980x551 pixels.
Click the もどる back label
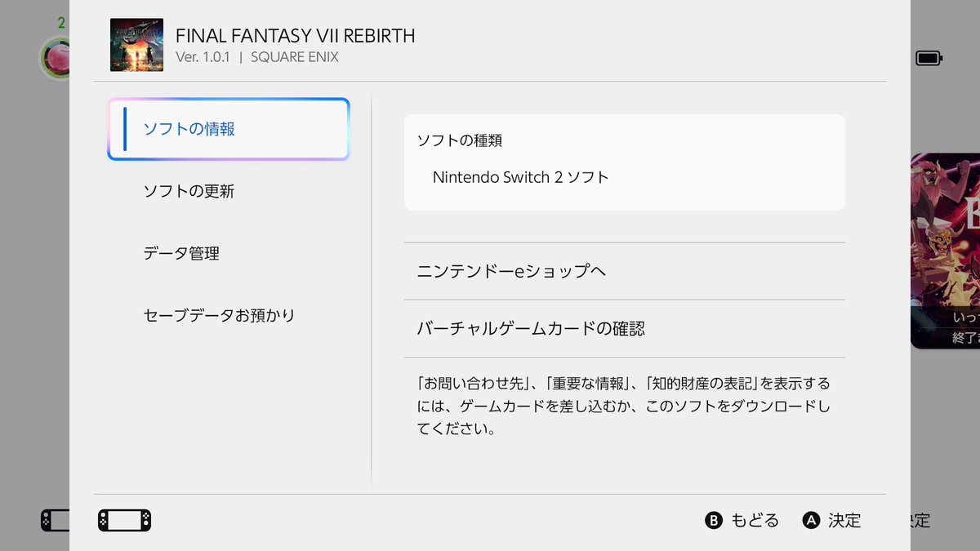tap(755, 520)
